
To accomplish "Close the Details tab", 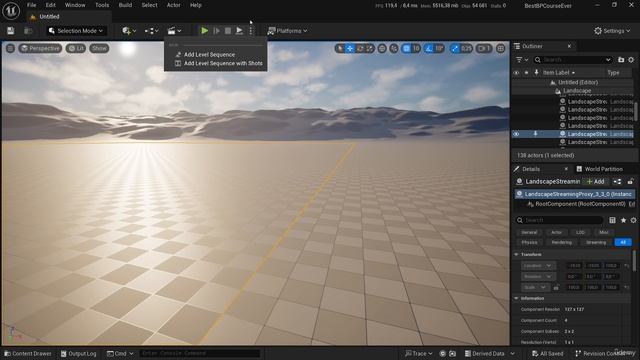I will [566, 169].
